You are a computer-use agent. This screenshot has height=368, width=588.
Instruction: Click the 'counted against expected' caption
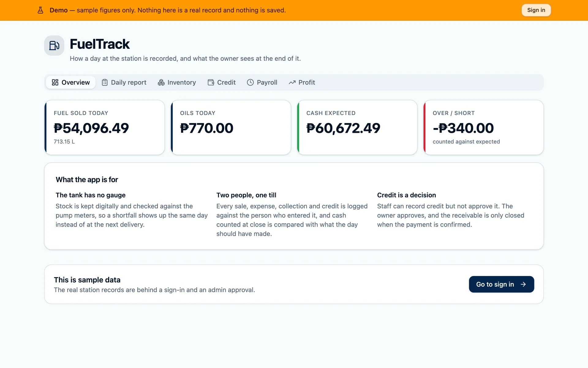coord(466,142)
